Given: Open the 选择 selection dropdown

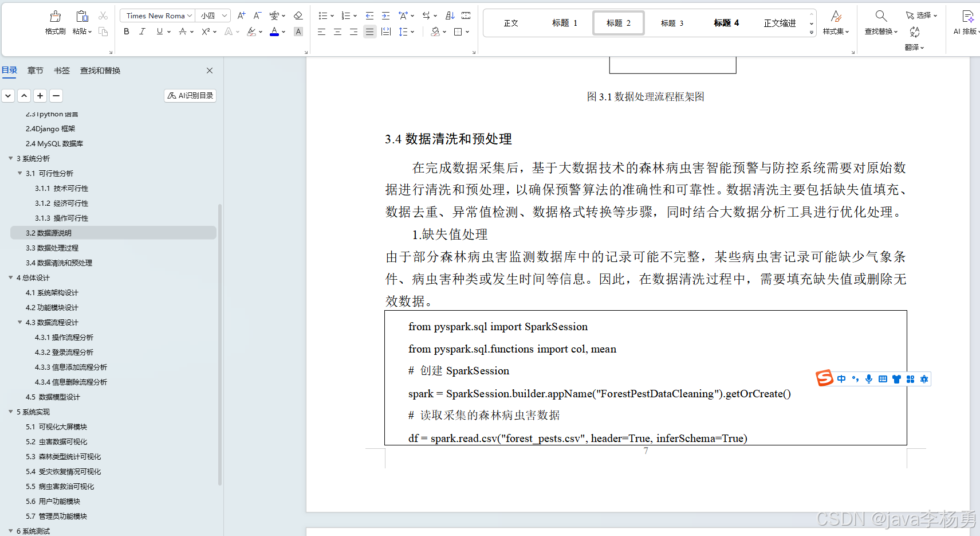Looking at the screenshot, I should tap(922, 15).
